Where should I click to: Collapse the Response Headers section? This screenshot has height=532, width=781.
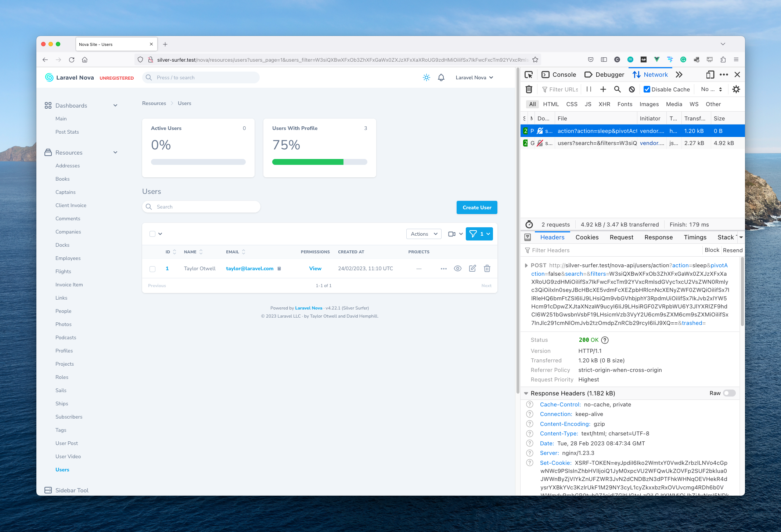526,393
